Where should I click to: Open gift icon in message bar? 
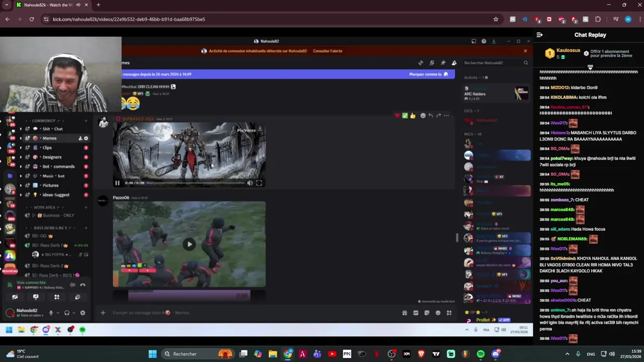(x=405, y=313)
